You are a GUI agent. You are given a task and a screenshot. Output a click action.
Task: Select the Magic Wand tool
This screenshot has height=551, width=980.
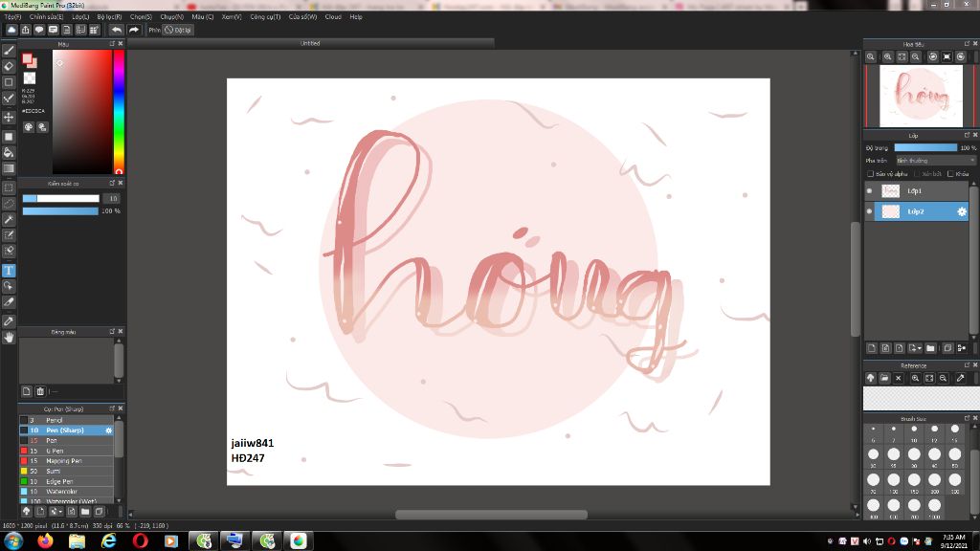9,219
